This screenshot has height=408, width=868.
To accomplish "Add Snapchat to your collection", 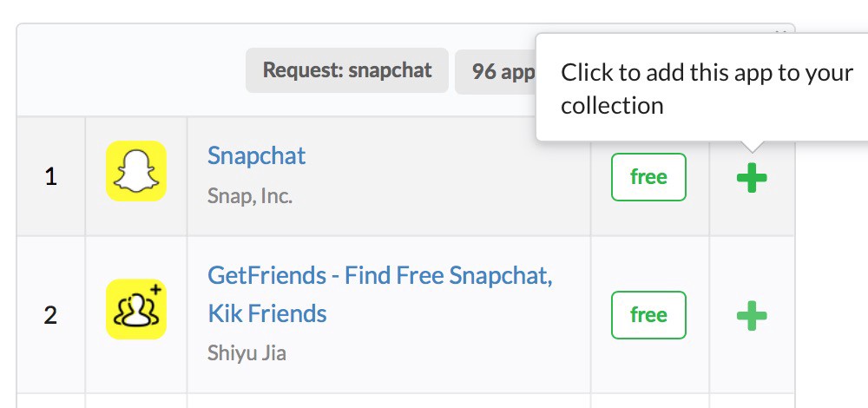I will (751, 178).
